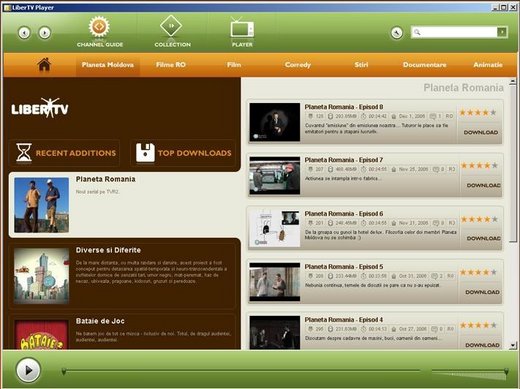520x389 pixels.
Task: Select the Film tab
Action: (234, 65)
